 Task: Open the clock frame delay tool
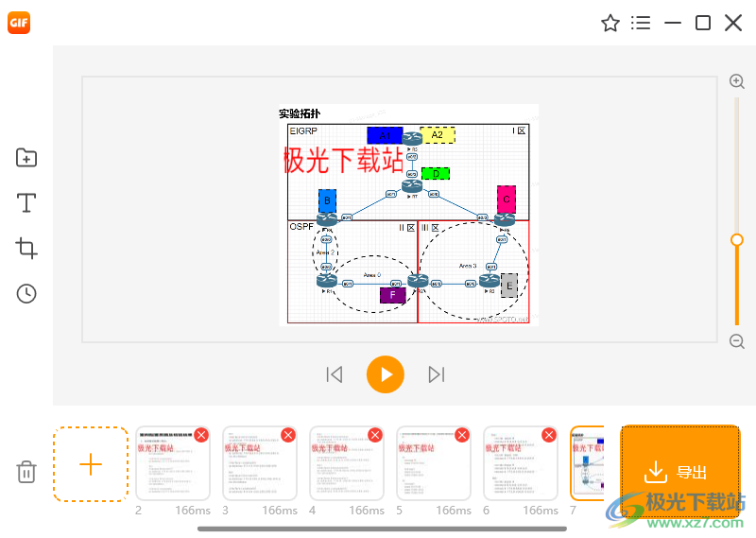click(x=26, y=293)
